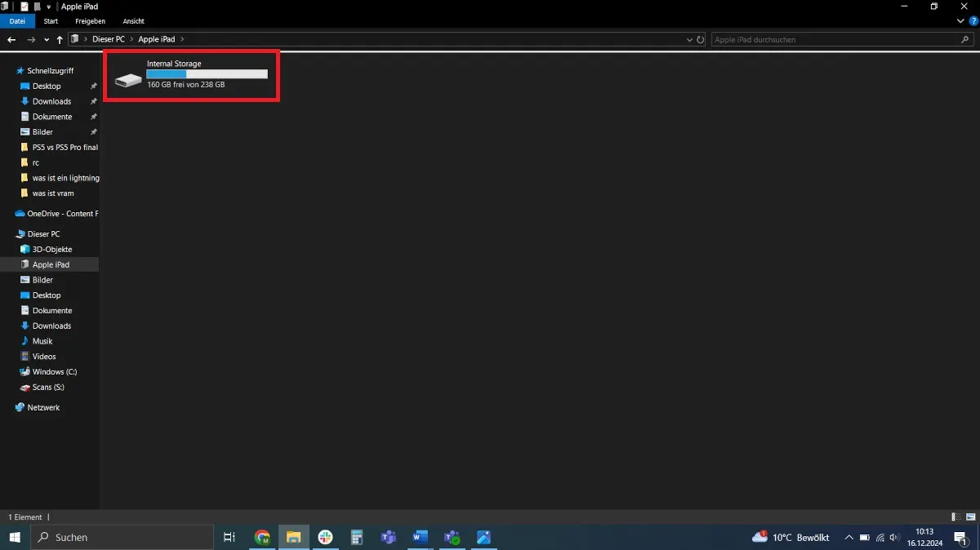Open the PS5 vs PS5 Pro final folder

click(x=65, y=148)
